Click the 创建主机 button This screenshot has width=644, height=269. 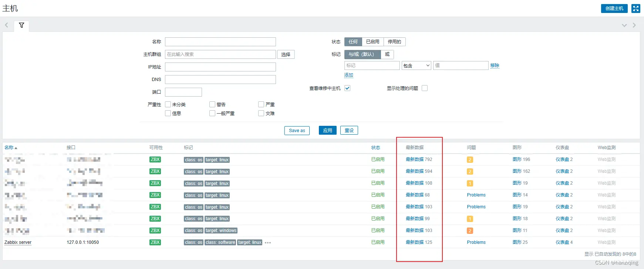pos(614,9)
